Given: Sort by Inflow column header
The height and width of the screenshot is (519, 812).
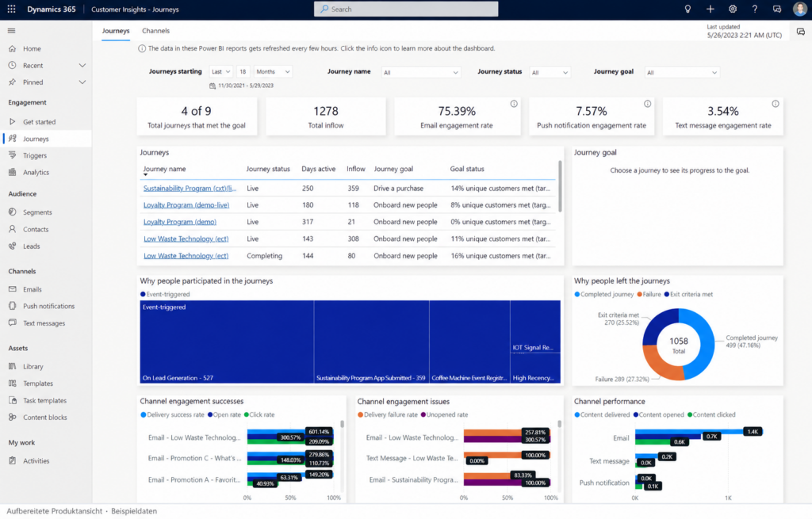Looking at the screenshot, I should click(356, 169).
